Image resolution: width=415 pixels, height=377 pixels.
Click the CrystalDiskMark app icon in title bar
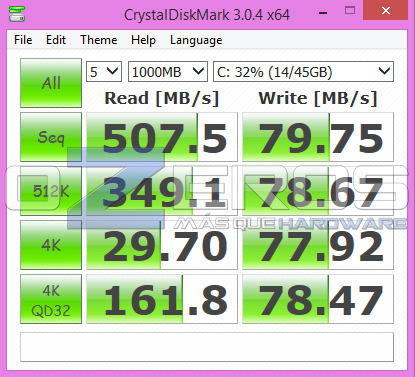17,14
